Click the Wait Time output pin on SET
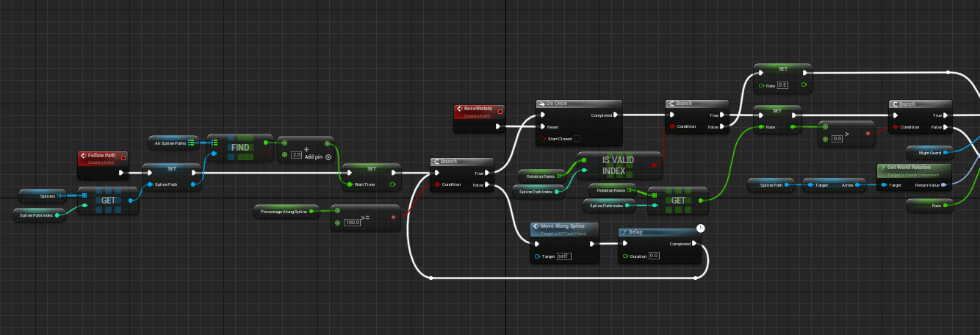The height and width of the screenshot is (335, 980). point(393,184)
